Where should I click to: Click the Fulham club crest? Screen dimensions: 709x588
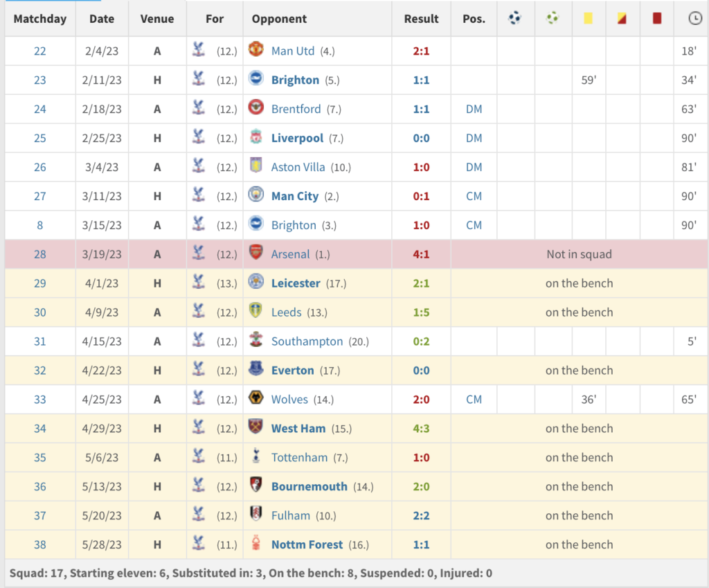click(256, 513)
